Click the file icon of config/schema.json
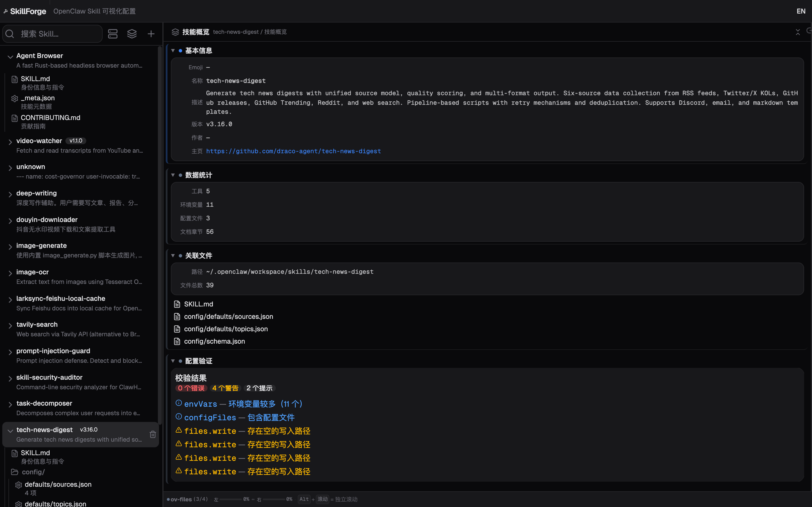Image resolution: width=812 pixels, height=507 pixels. [x=177, y=341]
